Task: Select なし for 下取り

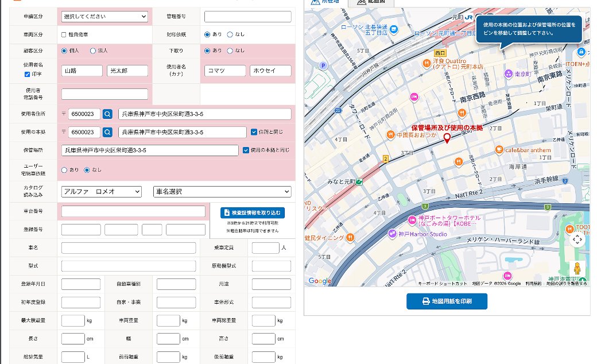Action: click(x=230, y=51)
